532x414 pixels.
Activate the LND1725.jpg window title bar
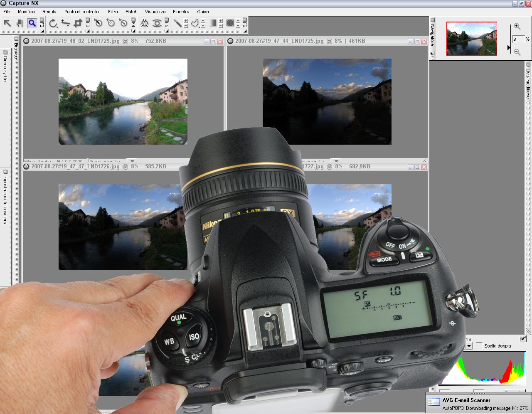click(x=327, y=41)
